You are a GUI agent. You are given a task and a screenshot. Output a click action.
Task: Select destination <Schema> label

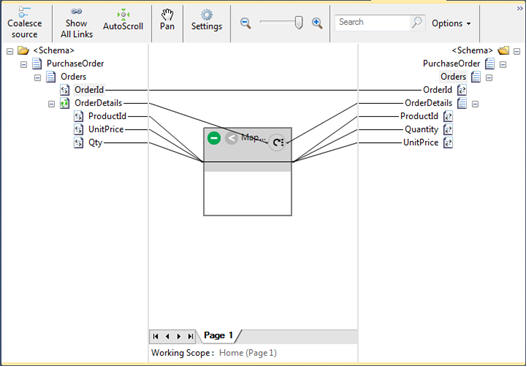[473, 51]
